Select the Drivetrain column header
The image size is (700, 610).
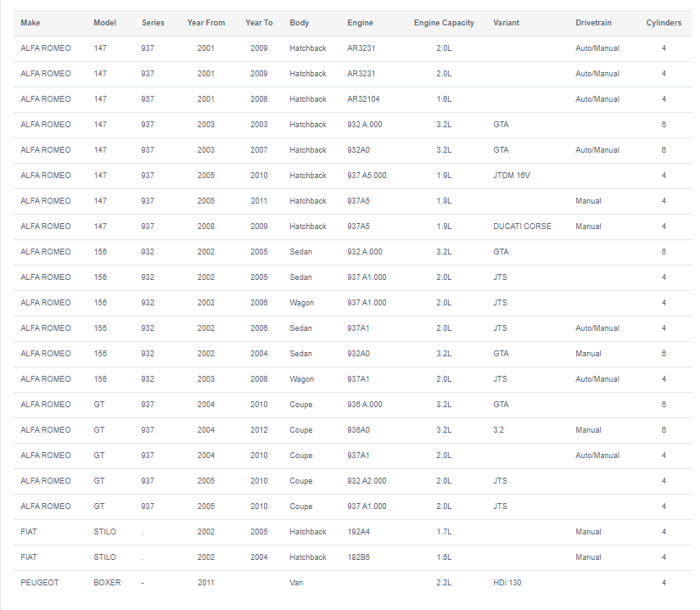pos(593,23)
